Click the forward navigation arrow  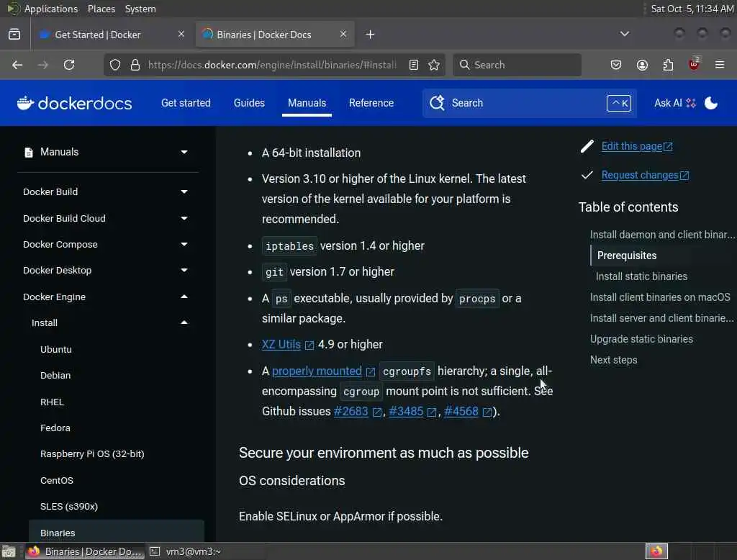pyautogui.click(x=43, y=65)
